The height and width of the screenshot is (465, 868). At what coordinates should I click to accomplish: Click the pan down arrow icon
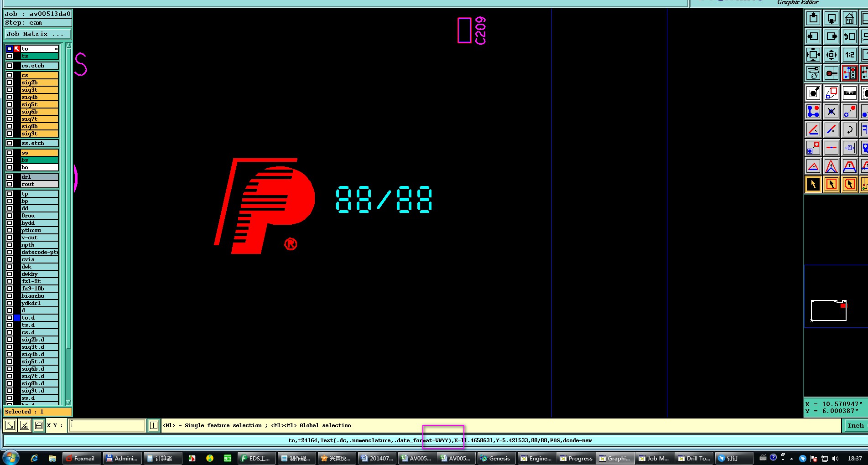[832, 19]
